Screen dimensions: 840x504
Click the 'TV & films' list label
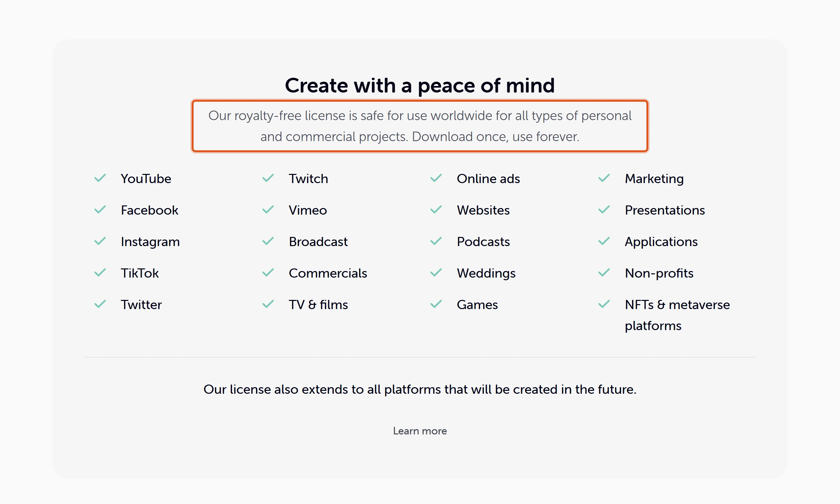coord(318,304)
